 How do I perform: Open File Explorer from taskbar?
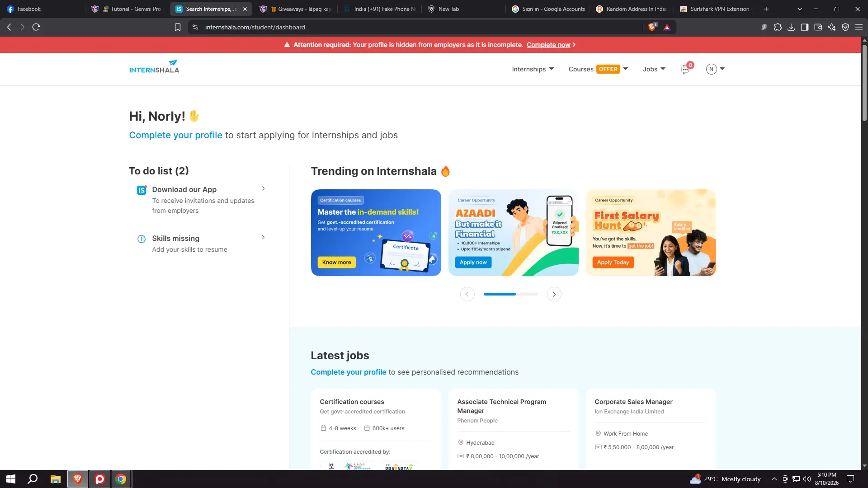tap(55, 479)
